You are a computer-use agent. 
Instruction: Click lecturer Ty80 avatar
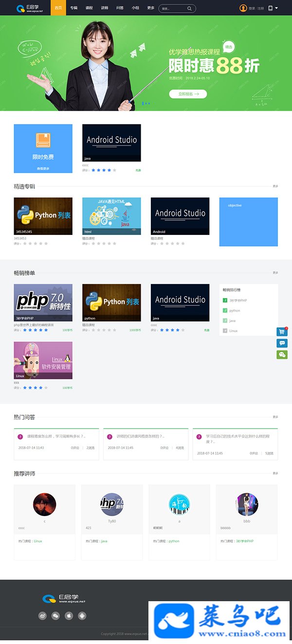(x=112, y=505)
